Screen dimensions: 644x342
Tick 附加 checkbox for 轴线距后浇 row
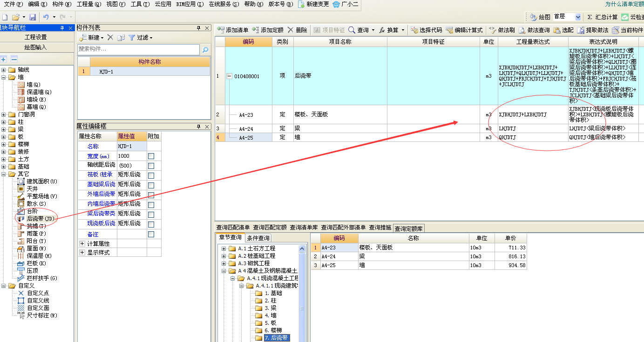click(151, 166)
